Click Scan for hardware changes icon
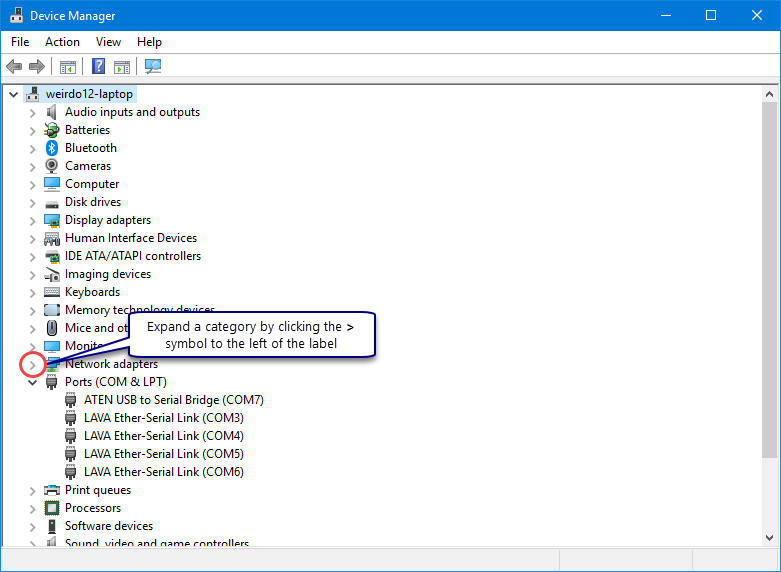The image size is (781, 572). tap(153, 67)
